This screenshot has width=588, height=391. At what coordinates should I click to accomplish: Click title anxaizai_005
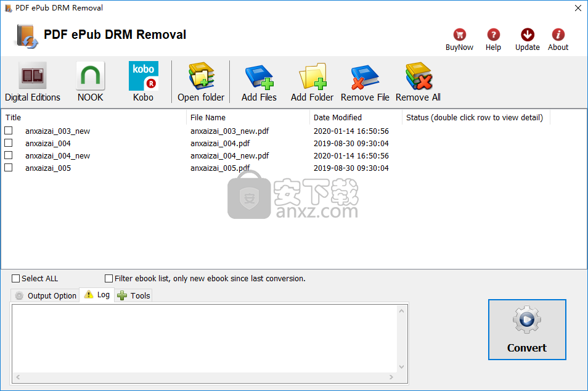coord(48,168)
